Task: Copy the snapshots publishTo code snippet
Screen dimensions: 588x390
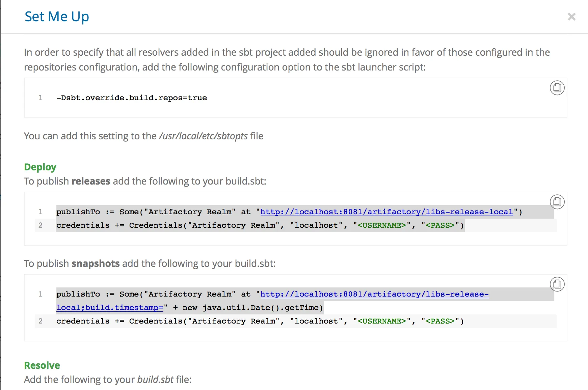Action: (557, 284)
